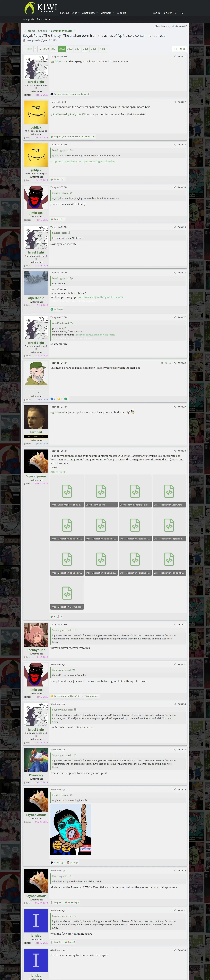This screenshot has width=210, height=980.
Task: Click the share icon on post #68,626
Action: click(175, 272)
